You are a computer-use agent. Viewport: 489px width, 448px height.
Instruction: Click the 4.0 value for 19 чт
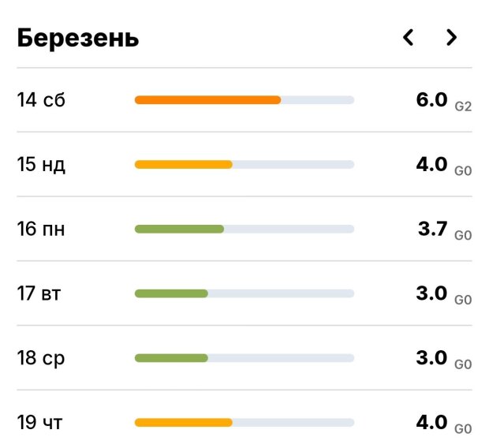pos(431,422)
